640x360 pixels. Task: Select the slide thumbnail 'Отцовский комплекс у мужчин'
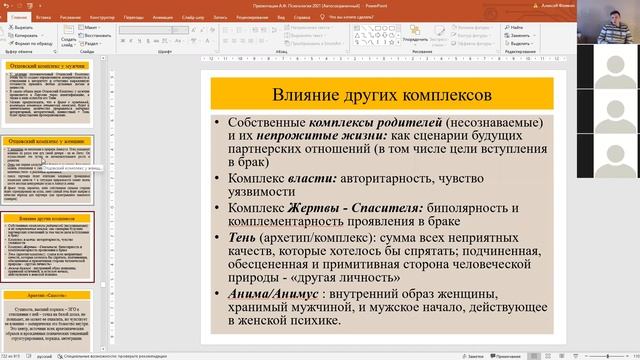48,92
